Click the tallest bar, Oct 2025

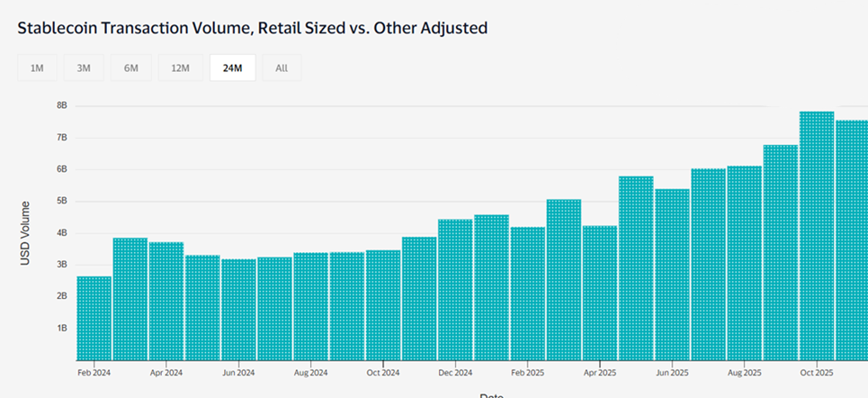pyautogui.click(x=817, y=236)
